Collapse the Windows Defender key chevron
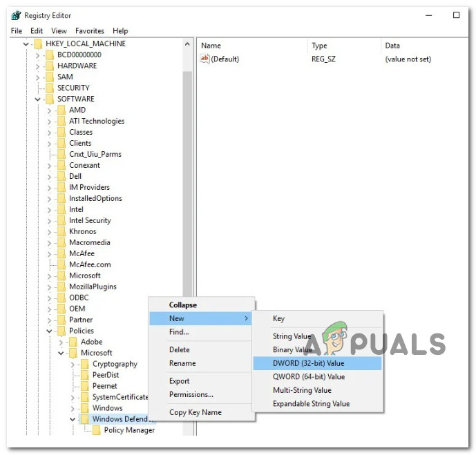Screen dimensions: 476x455 pyautogui.click(x=73, y=420)
